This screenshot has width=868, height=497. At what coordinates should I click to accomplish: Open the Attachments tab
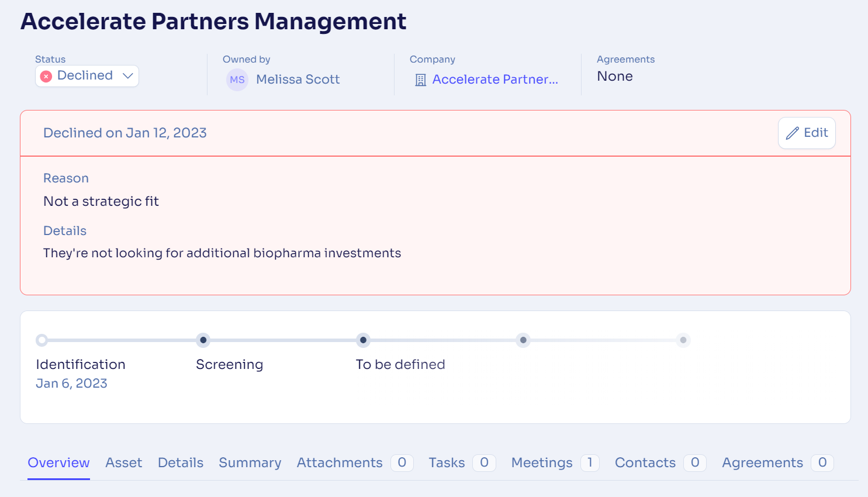[355, 463]
